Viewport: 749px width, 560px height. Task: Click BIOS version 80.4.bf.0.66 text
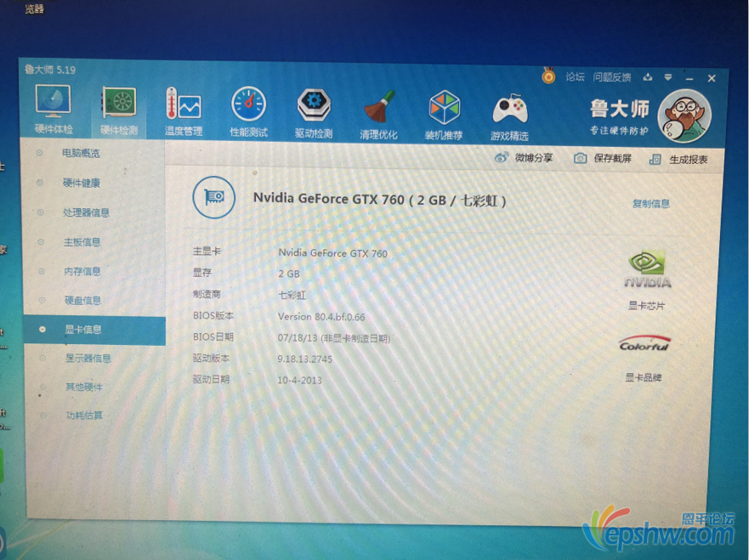click(321, 316)
